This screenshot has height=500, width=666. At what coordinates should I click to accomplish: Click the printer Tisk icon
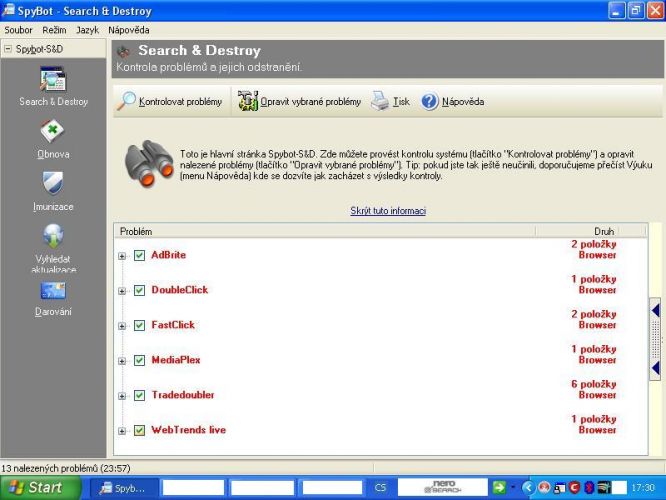coord(380,101)
